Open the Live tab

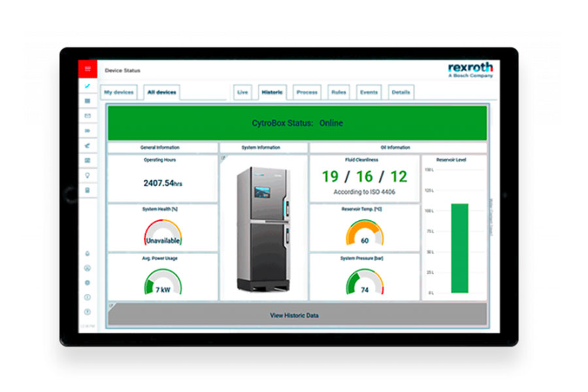pyautogui.click(x=242, y=92)
